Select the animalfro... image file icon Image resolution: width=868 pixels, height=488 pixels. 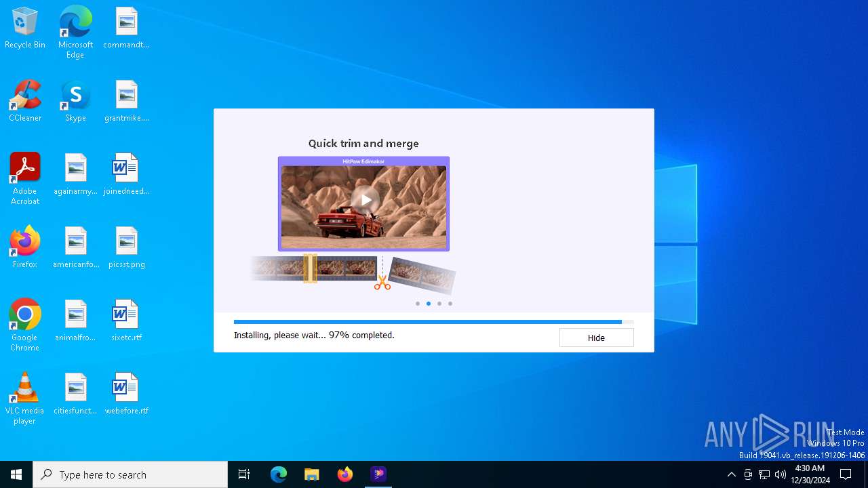75,321
